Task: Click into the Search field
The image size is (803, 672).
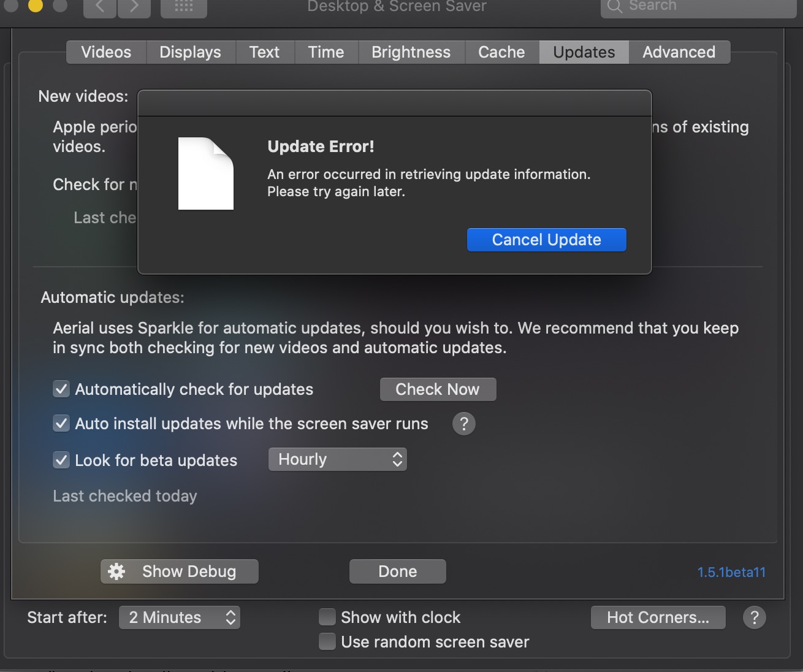Action: tap(699, 6)
